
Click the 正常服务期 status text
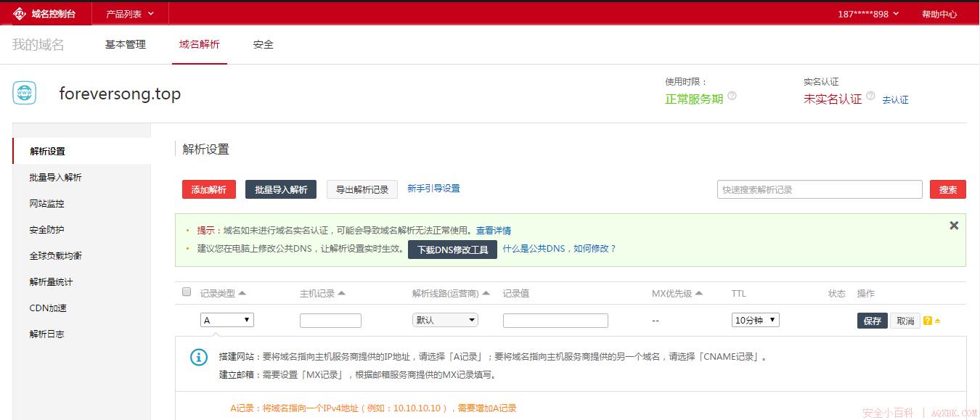pyautogui.click(x=694, y=99)
